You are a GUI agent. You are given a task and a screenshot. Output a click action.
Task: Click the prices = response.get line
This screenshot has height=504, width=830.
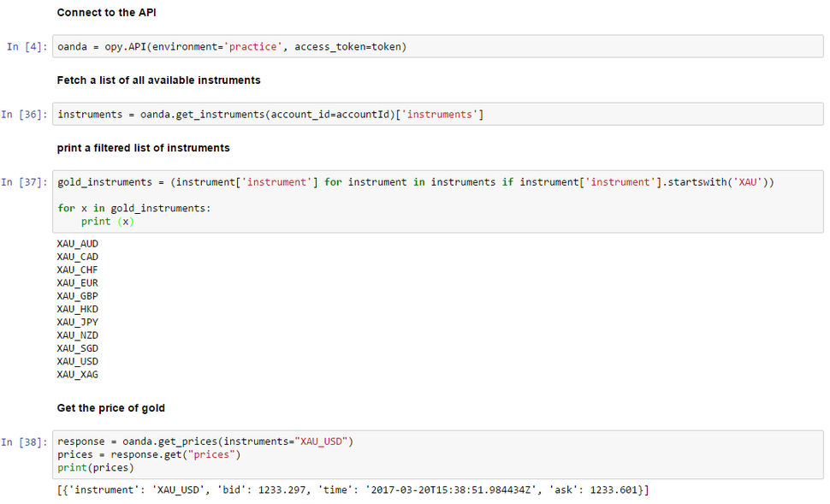pyautogui.click(x=149, y=454)
